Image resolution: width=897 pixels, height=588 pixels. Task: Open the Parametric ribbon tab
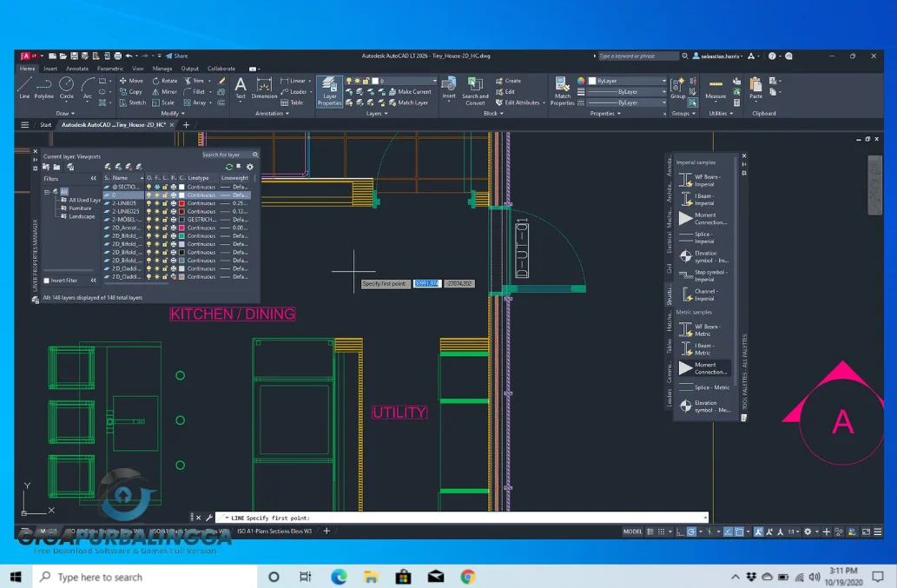click(109, 69)
